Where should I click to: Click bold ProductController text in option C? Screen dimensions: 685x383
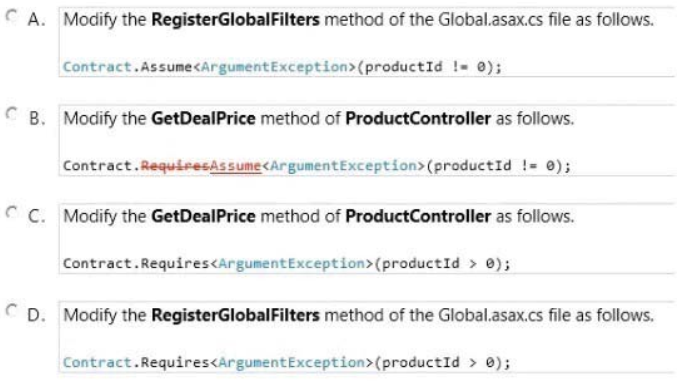[418, 216]
